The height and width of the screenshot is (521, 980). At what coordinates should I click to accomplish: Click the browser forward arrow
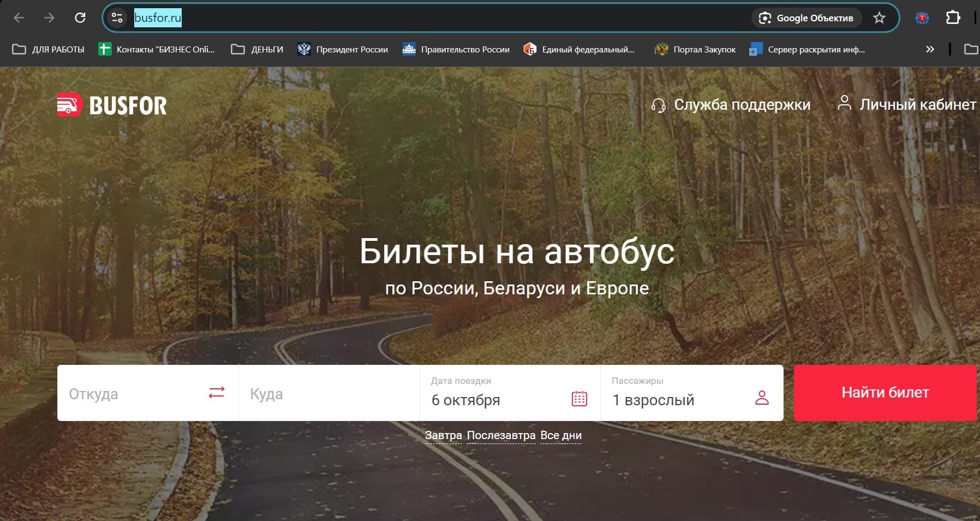tap(49, 18)
